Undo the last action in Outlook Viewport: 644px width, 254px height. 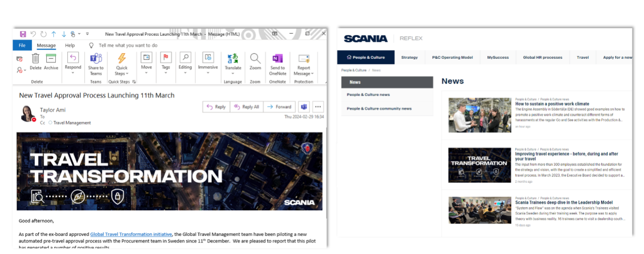pos(33,34)
